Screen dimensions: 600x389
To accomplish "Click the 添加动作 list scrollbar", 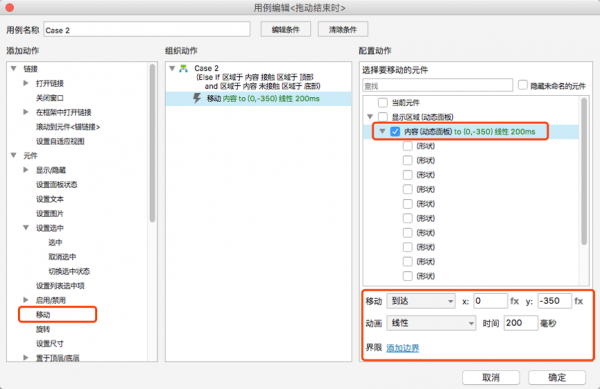I will click(152, 143).
